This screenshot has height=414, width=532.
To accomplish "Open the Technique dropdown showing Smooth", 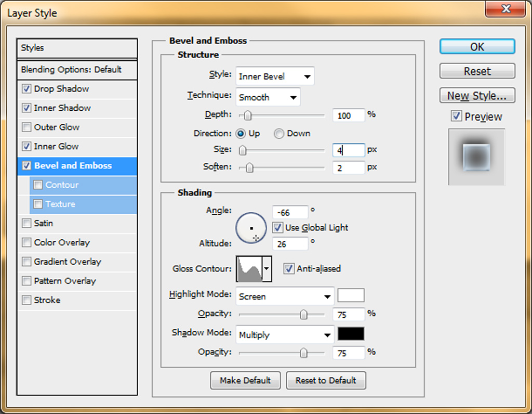I will coord(268,97).
